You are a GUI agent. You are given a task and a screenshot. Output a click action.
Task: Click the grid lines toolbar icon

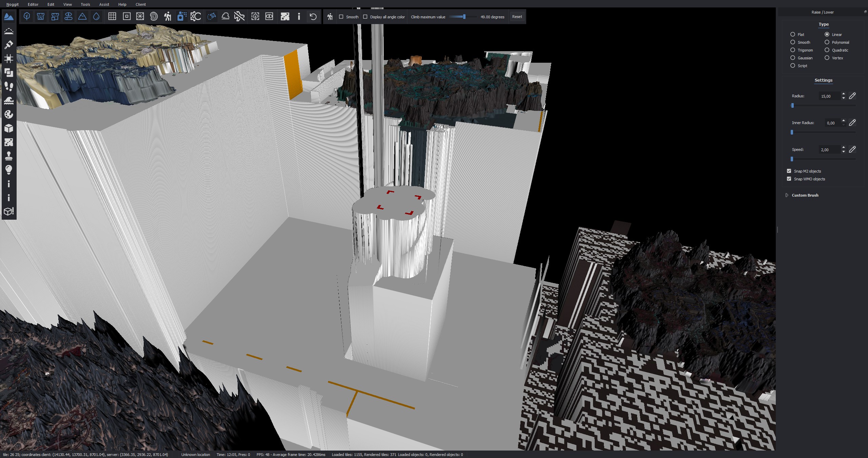[112, 17]
